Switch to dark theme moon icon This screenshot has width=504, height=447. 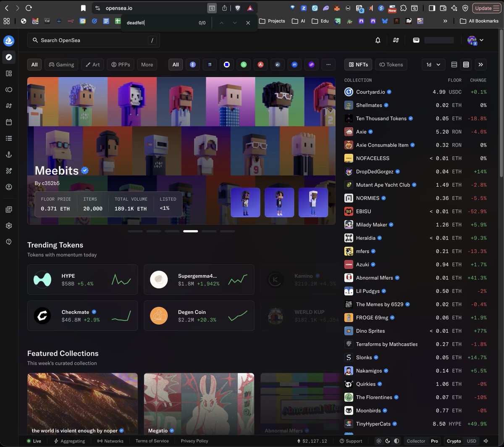[388, 441]
